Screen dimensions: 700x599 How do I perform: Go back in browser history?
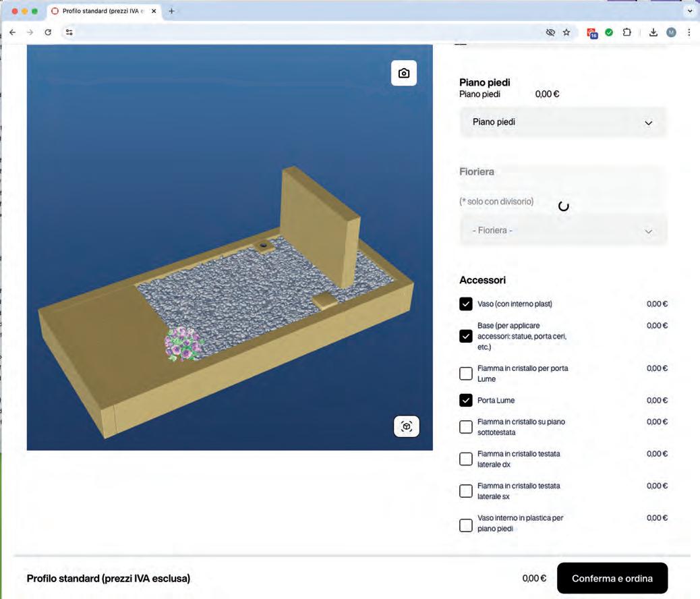(x=13, y=32)
